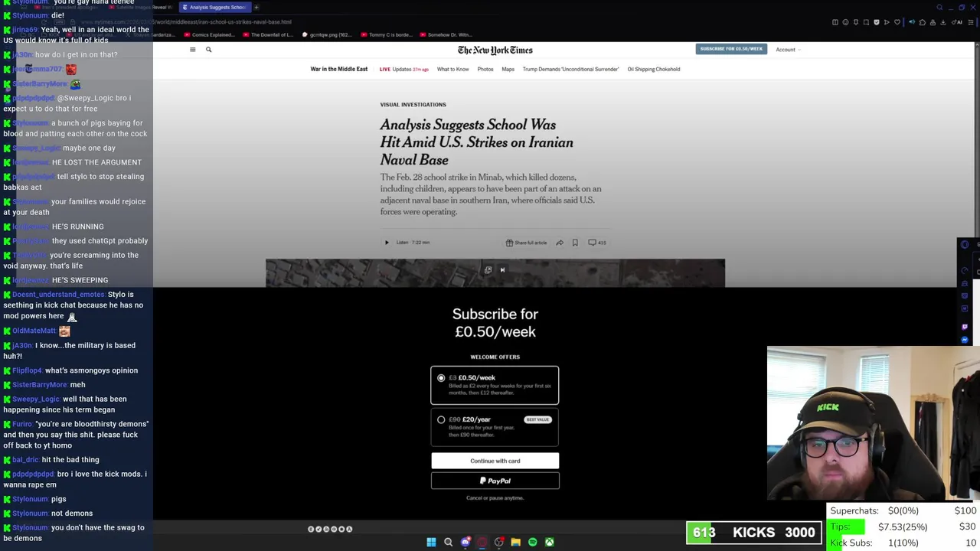This screenshot has width=980, height=551.
Task: Select the £0.50/week offer radio
Action: point(441,377)
